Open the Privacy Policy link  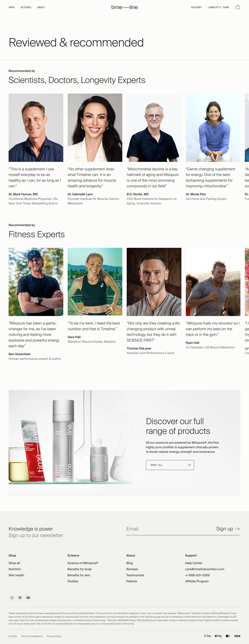click(x=54, y=636)
